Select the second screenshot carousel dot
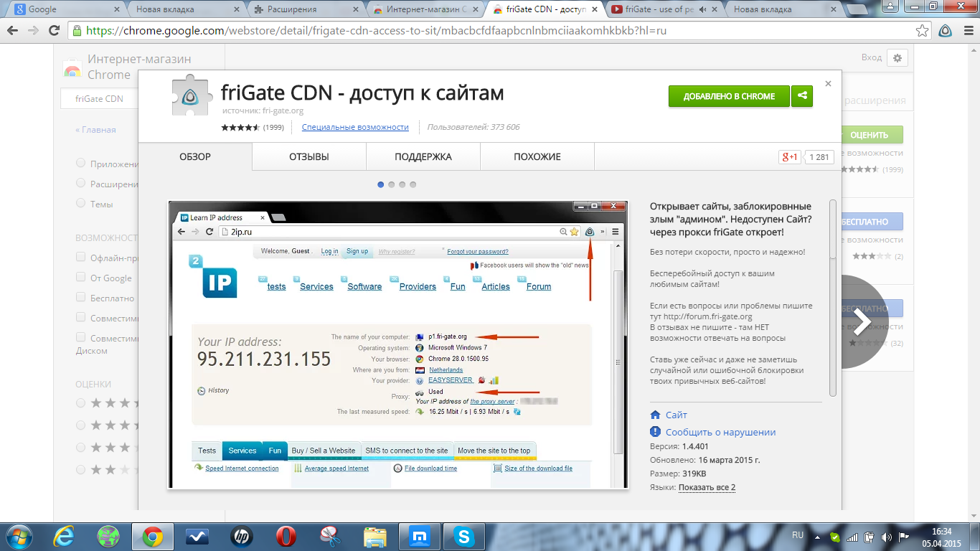 [392, 184]
